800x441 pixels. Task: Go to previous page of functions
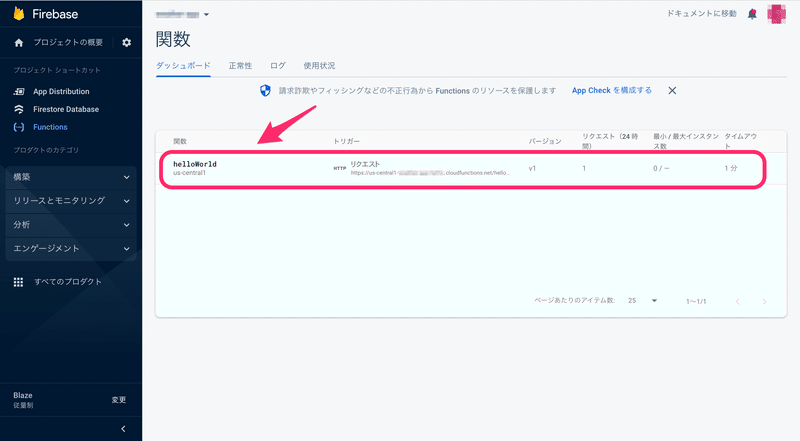[738, 302]
